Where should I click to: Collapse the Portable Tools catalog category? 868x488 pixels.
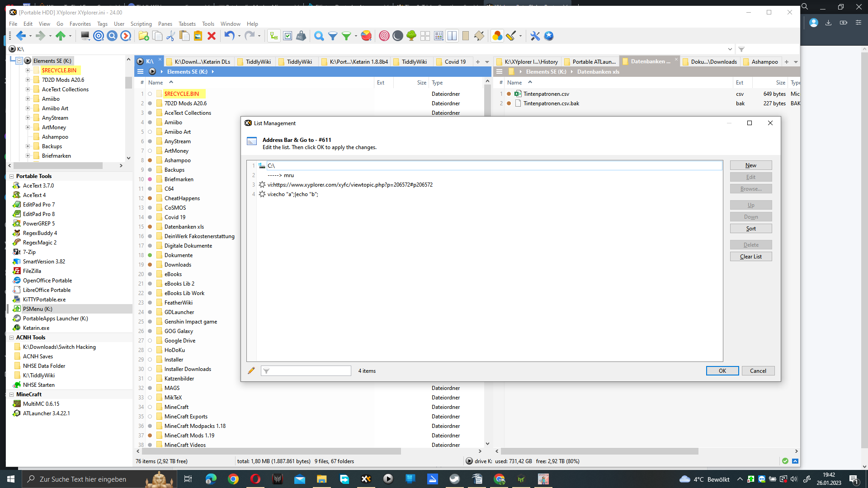click(11, 176)
